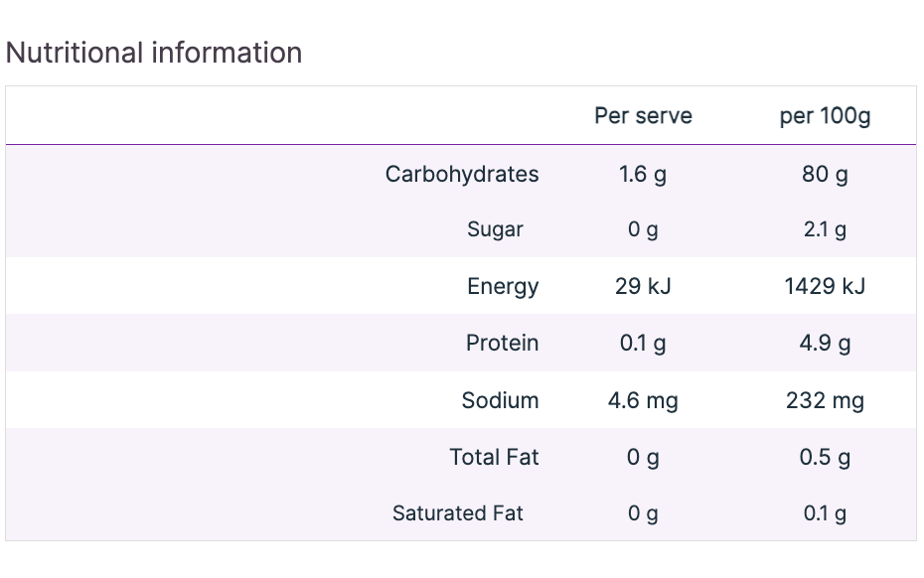Select the Total Fat row label
The image size is (924, 578).
(494, 457)
